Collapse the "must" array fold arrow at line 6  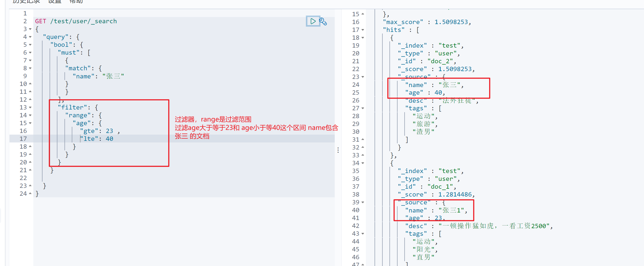pyautogui.click(x=30, y=53)
